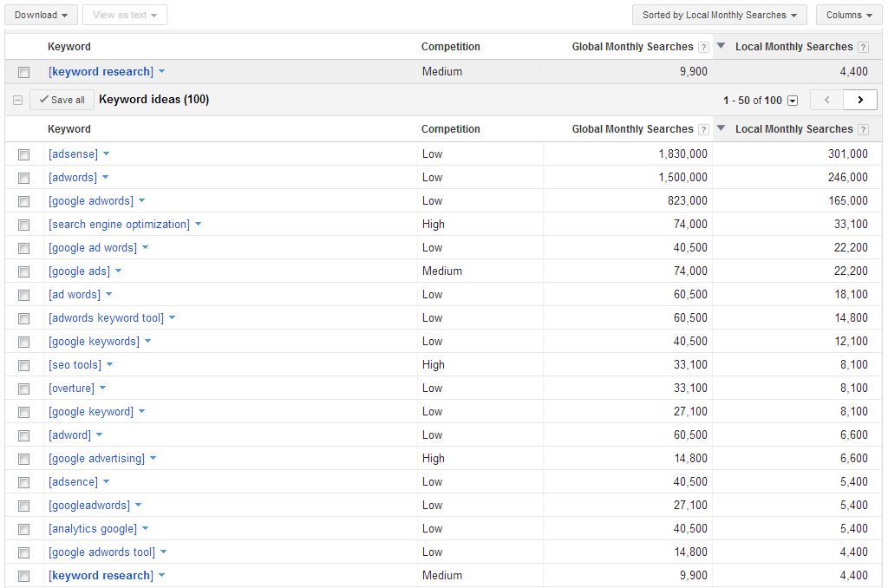Click the [adwords keyword tool] keyword link
Image resolution: width=888 pixels, height=588 pixels.
click(106, 317)
